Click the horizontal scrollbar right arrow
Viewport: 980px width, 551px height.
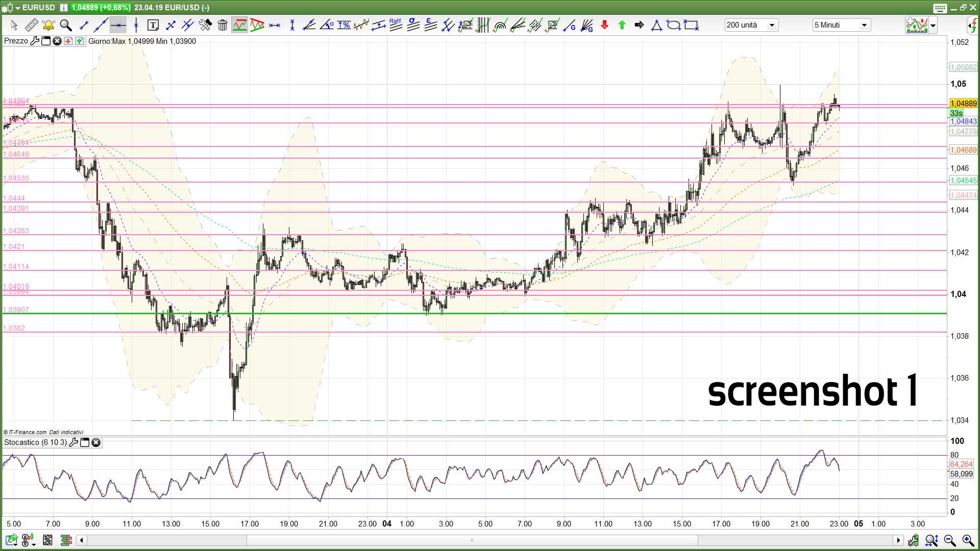coord(898,540)
